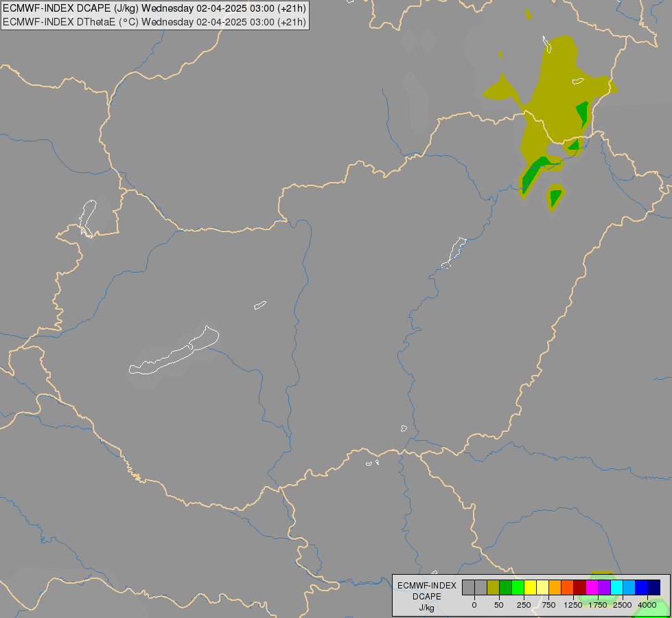Click the legend tick label "0"
Viewport: 672px width, 618px height.
474,605
